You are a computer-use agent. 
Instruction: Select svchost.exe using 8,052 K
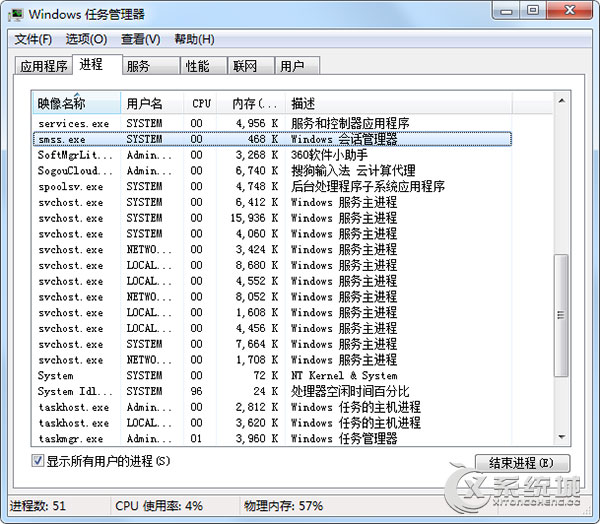(272, 297)
